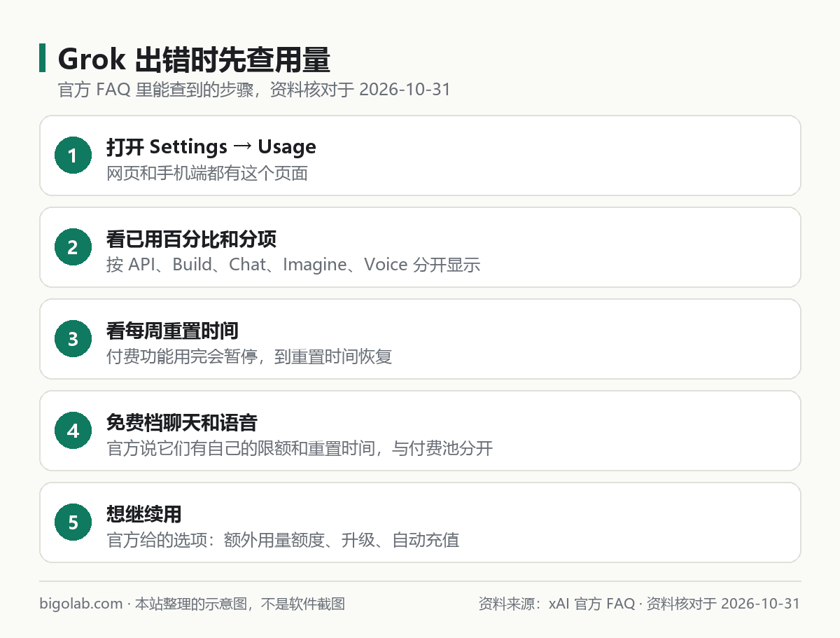The image size is (840, 638).
Task: Click the text '官方给的选项：额外用量额度、升级、自动充值'
Action: point(283,540)
